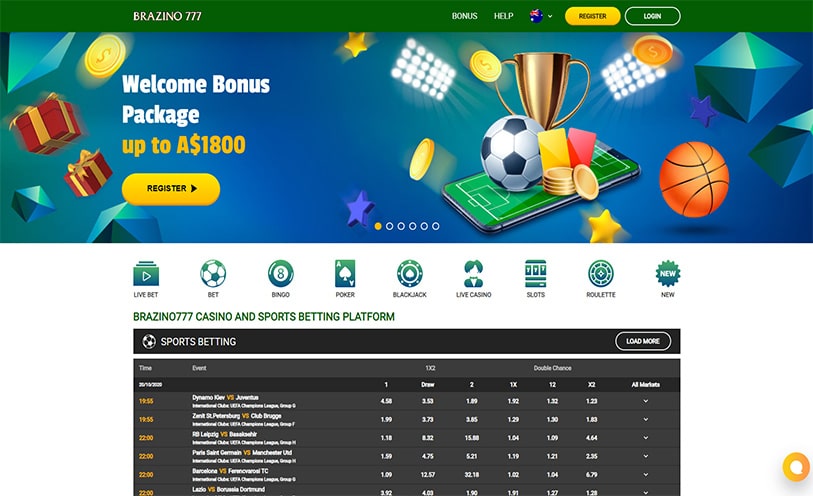Image resolution: width=813 pixels, height=496 pixels.
Task: Open the Slots machine icon
Action: click(x=536, y=274)
